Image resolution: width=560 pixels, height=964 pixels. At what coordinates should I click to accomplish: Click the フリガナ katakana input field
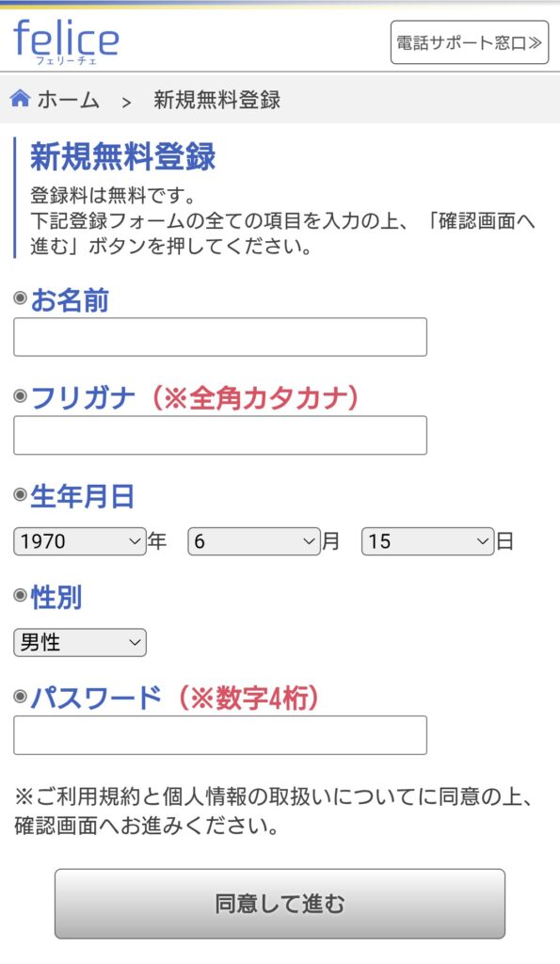coord(220,435)
